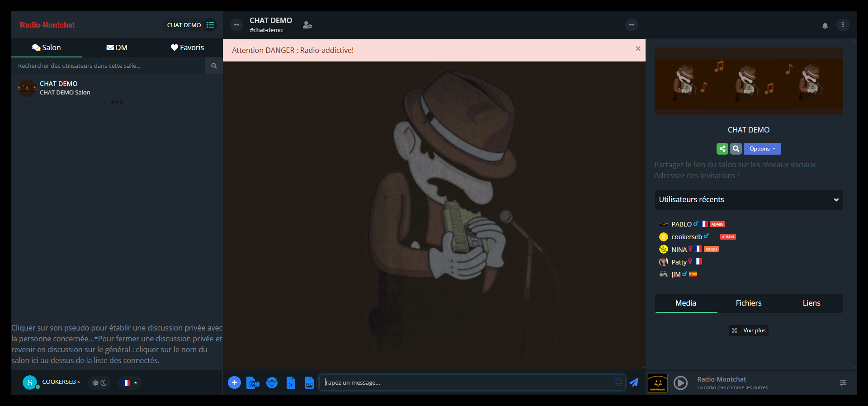
Task: Open the French flag language dropdown
Action: tap(130, 383)
